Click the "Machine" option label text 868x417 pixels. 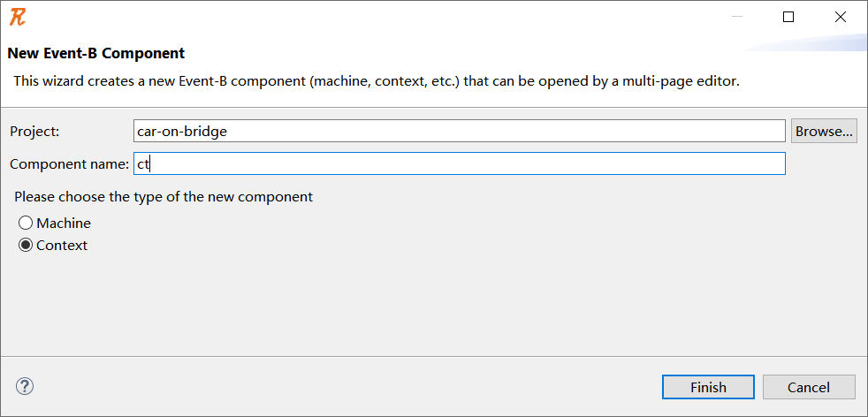(64, 224)
